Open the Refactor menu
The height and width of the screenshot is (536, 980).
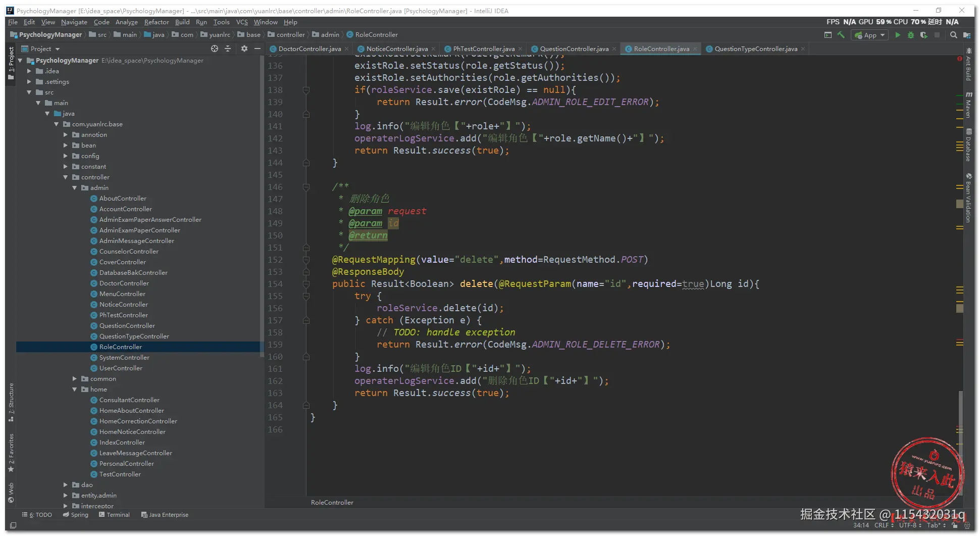click(157, 22)
